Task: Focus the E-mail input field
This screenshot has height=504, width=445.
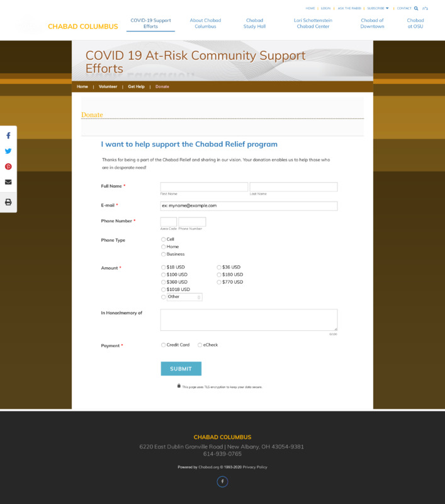Action: (x=249, y=206)
